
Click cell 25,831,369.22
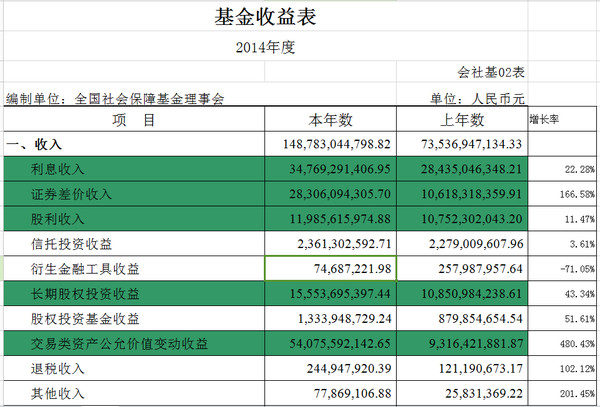(x=462, y=393)
